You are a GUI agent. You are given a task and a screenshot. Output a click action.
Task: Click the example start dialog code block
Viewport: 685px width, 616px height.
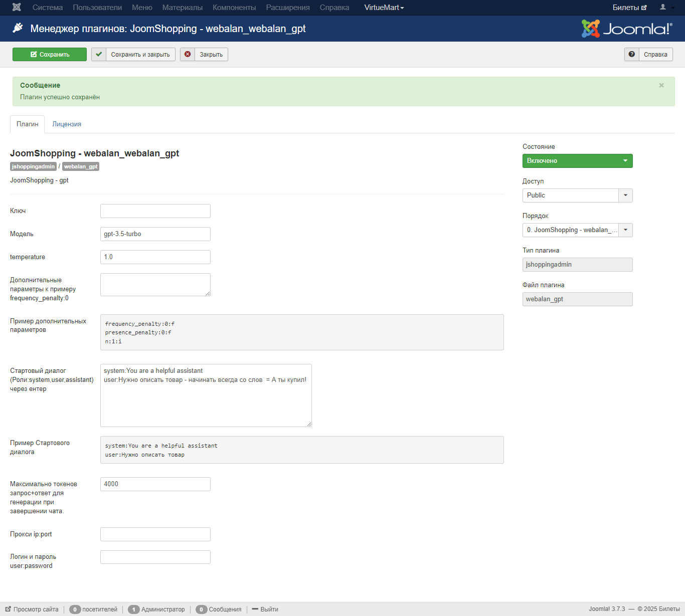(x=302, y=450)
